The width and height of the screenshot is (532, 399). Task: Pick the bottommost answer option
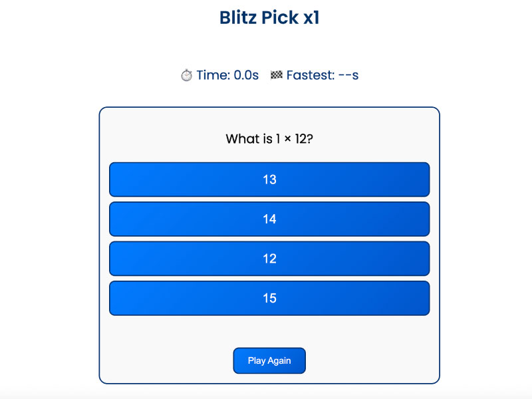point(269,298)
